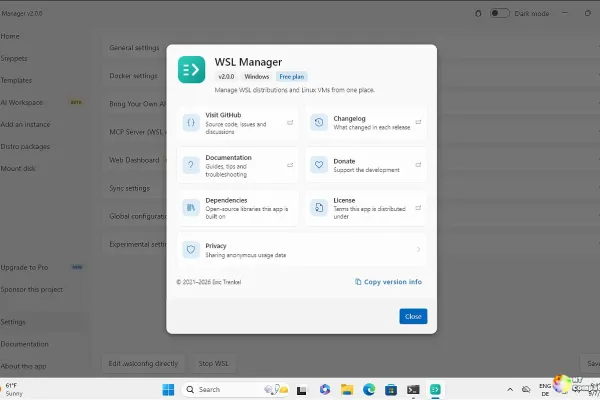Click the Privacy shield icon
Viewport: 600px width, 400px height.
point(191,250)
